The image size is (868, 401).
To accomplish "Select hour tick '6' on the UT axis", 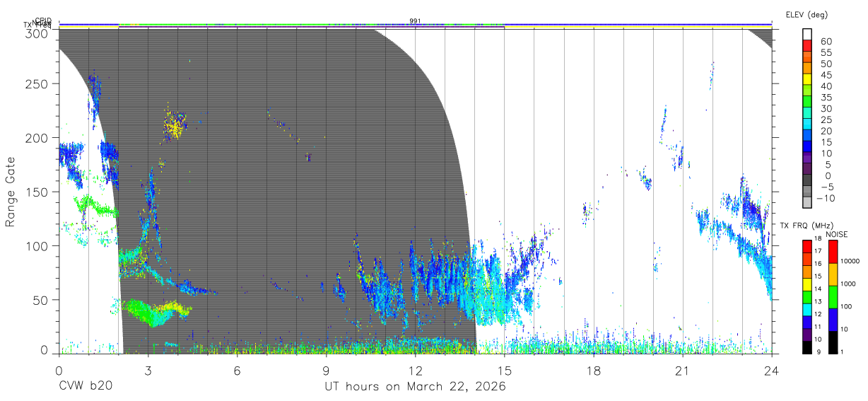I will click(x=237, y=371).
